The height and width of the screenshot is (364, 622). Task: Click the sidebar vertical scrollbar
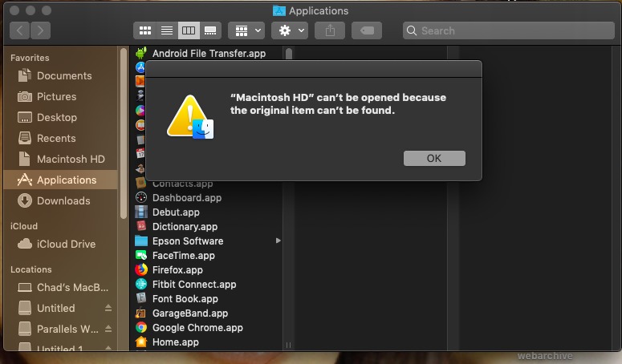pyautogui.click(x=124, y=132)
